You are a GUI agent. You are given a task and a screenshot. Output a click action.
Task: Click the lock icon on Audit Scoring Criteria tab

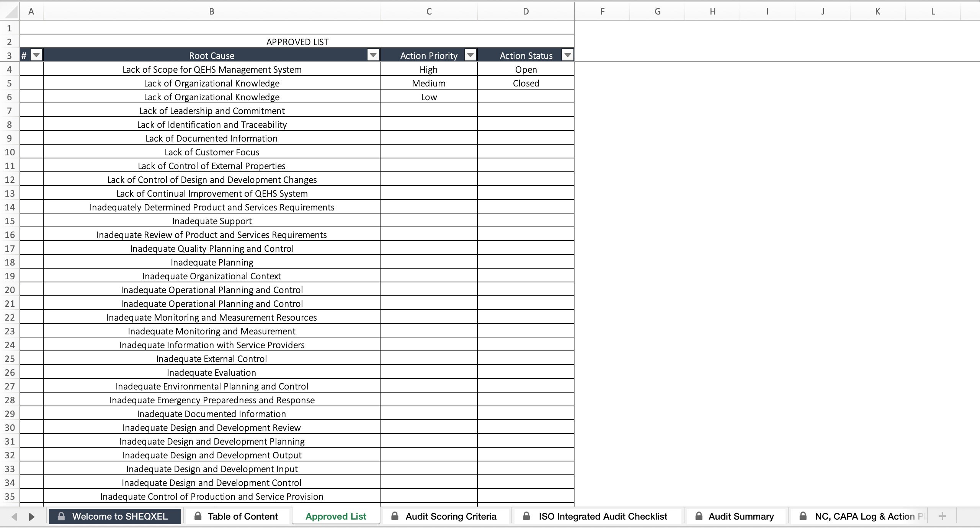tap(394, 516)
